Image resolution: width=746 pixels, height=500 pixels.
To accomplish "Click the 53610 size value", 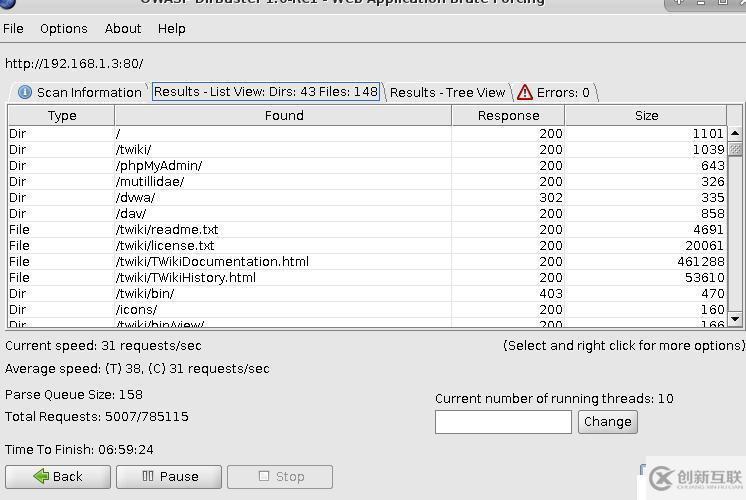I will point(705,278).
